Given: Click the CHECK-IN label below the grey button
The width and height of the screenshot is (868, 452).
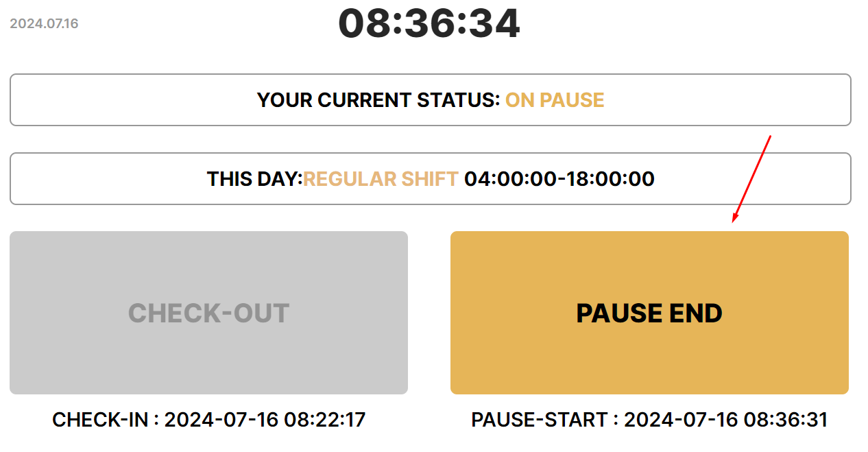Looking at the screenshot, I should 101,420.
